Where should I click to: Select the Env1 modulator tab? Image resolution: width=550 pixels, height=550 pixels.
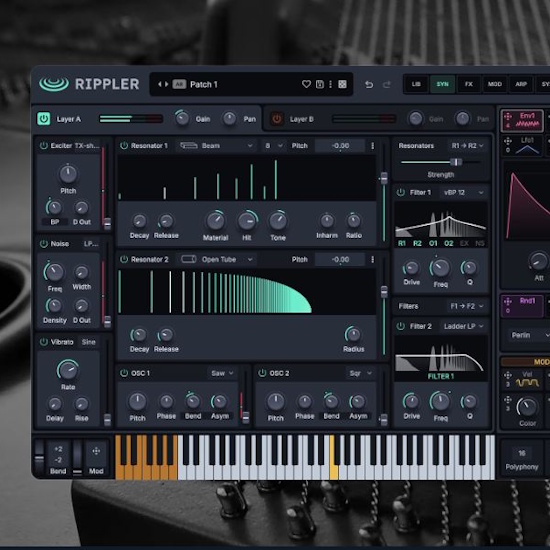(x=522, y=120)
